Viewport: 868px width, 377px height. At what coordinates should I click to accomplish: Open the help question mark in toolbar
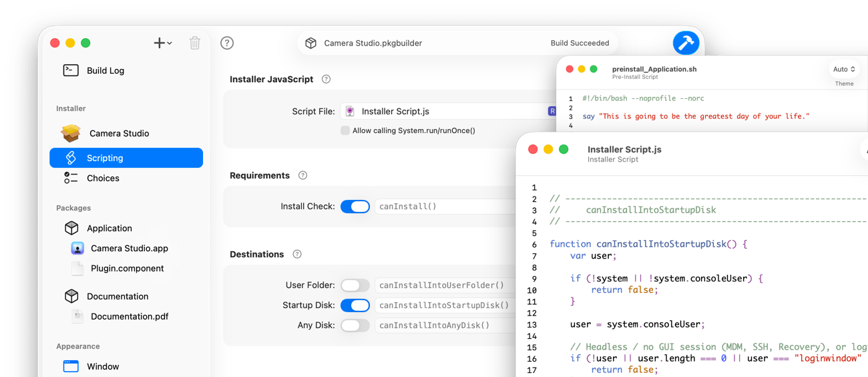[227, 43]
